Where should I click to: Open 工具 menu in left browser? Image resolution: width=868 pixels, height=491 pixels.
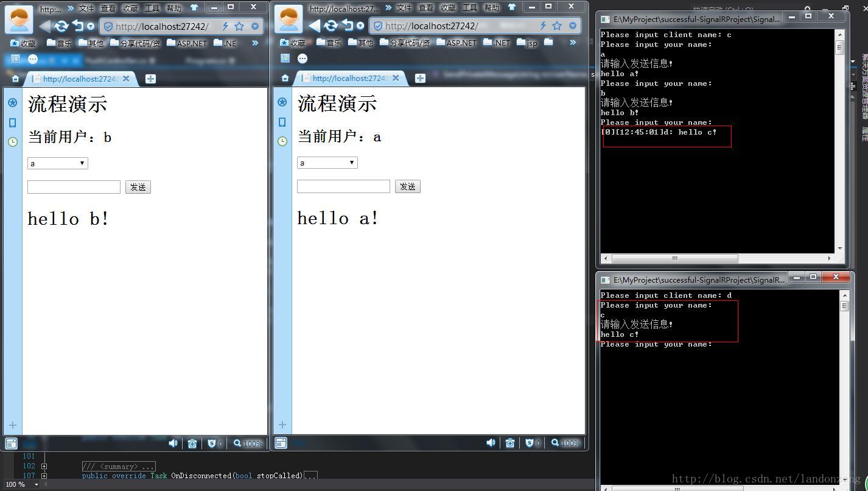[x=152, y=8]
